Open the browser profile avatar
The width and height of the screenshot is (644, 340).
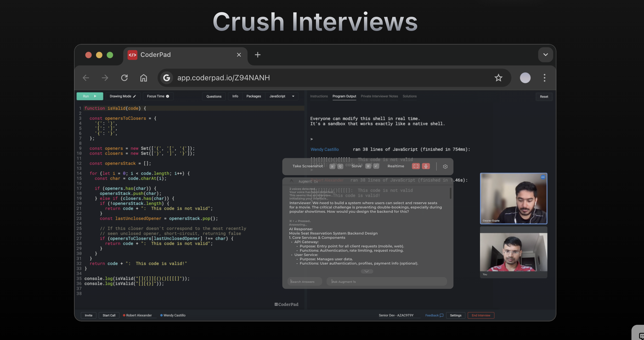coord(525,78)
